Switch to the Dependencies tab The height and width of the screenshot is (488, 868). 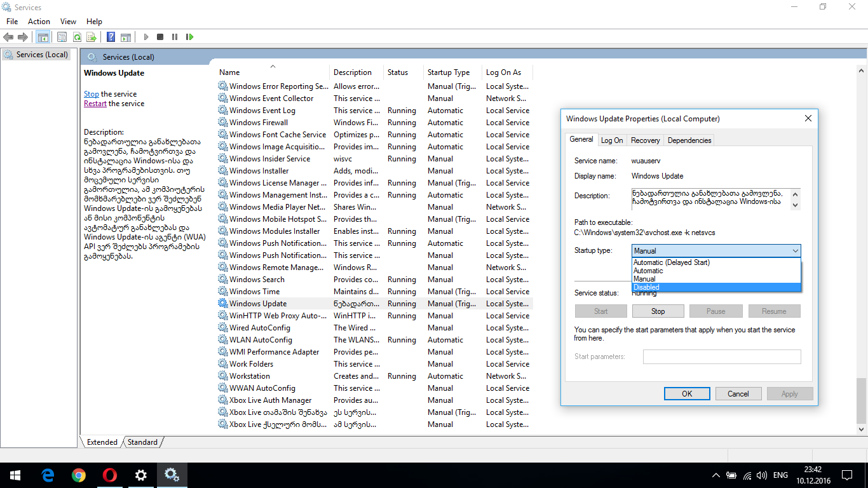[689, 140]
